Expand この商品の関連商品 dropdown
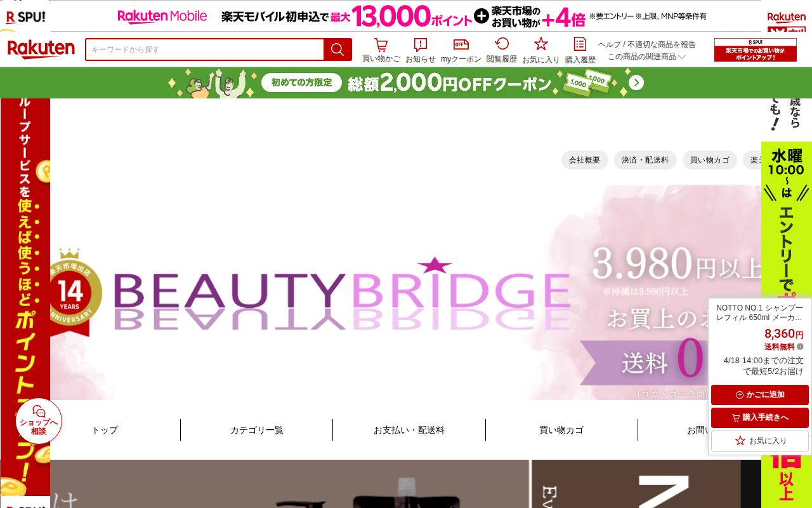812x508 pixels. pos(646,57)
